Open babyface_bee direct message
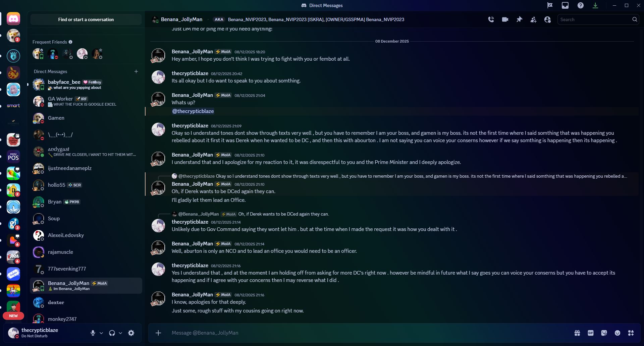The height and width of the screenshot is (346, 644). pos(86,84)
